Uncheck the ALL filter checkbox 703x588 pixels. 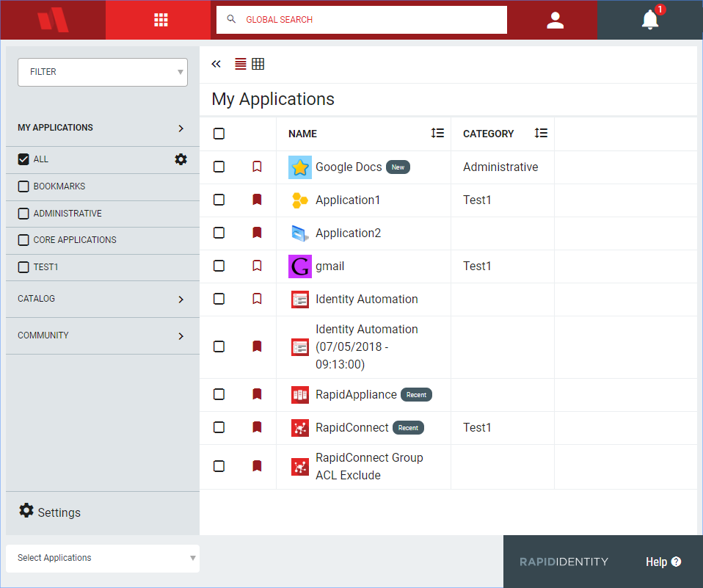tap(23, 159)
